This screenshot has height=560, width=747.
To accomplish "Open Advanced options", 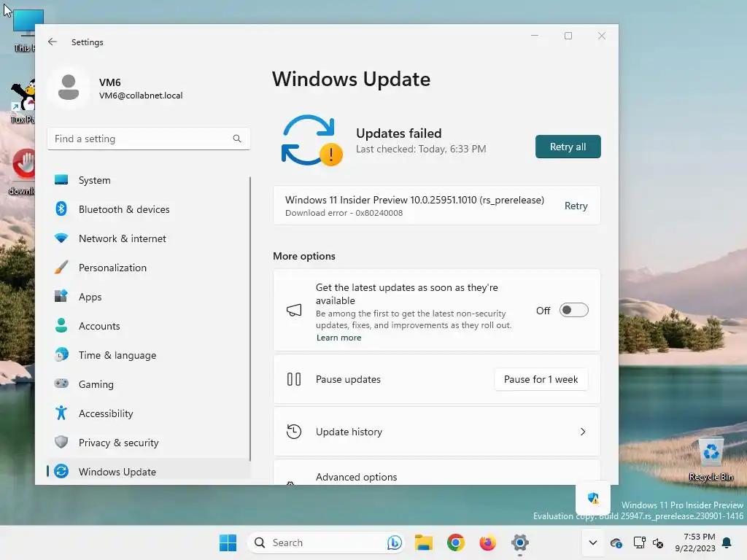I will coord(436,472).
